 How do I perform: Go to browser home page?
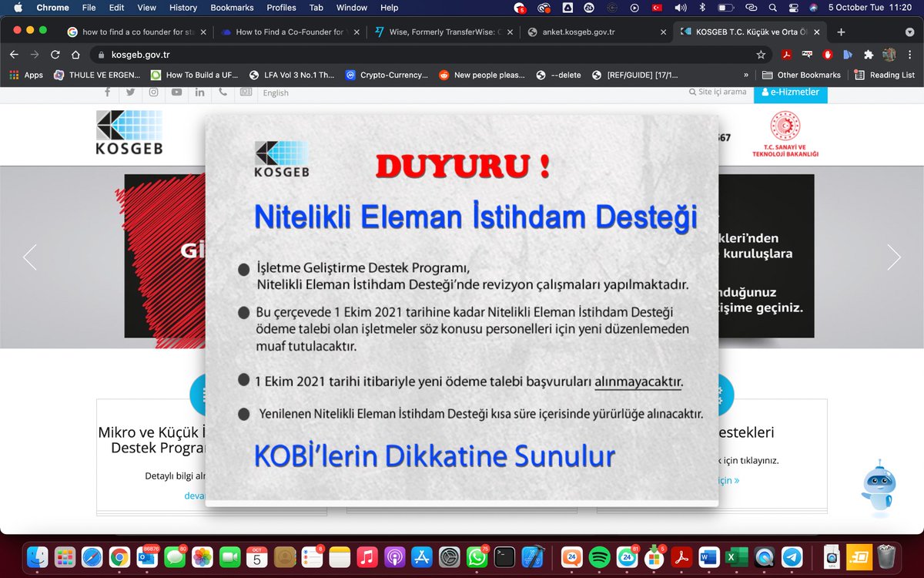click(x=75, y=55)
